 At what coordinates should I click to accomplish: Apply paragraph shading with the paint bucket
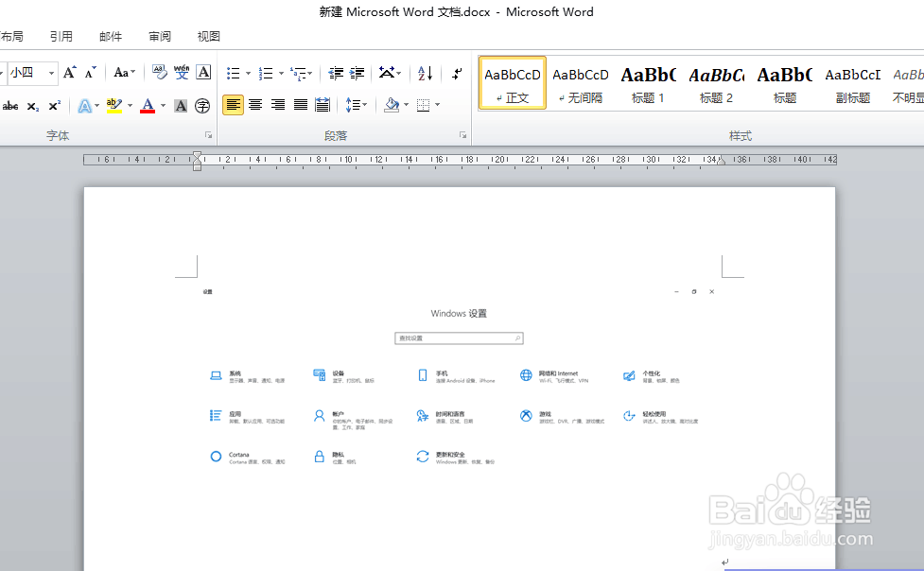point(392,105)
